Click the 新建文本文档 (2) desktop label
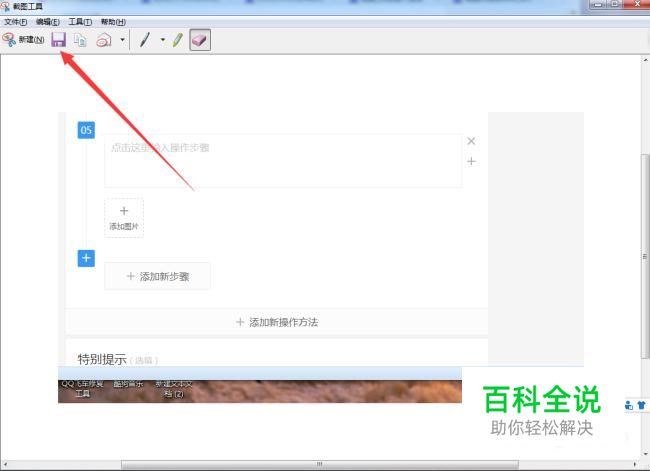This screenshot has width=650, height=471. click(174, 389)
